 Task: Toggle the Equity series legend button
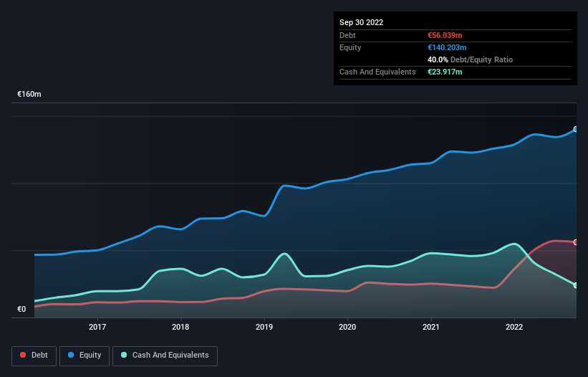pos(85,355)
